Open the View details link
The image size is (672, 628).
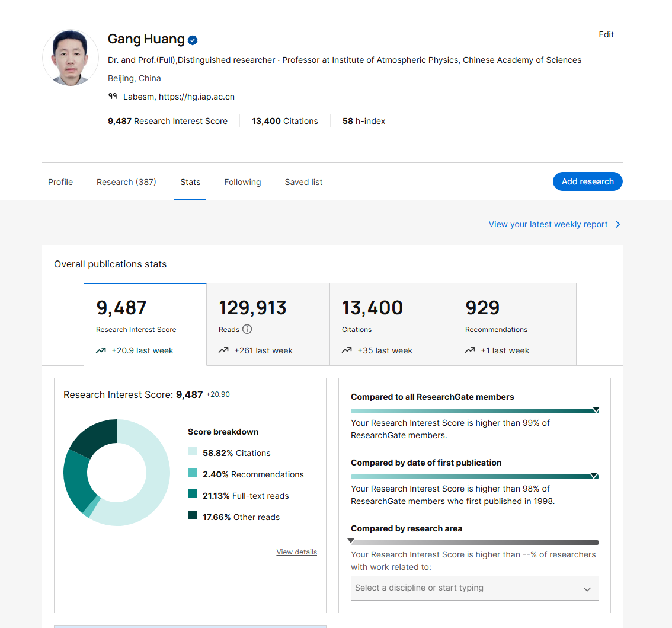[296, 552]
